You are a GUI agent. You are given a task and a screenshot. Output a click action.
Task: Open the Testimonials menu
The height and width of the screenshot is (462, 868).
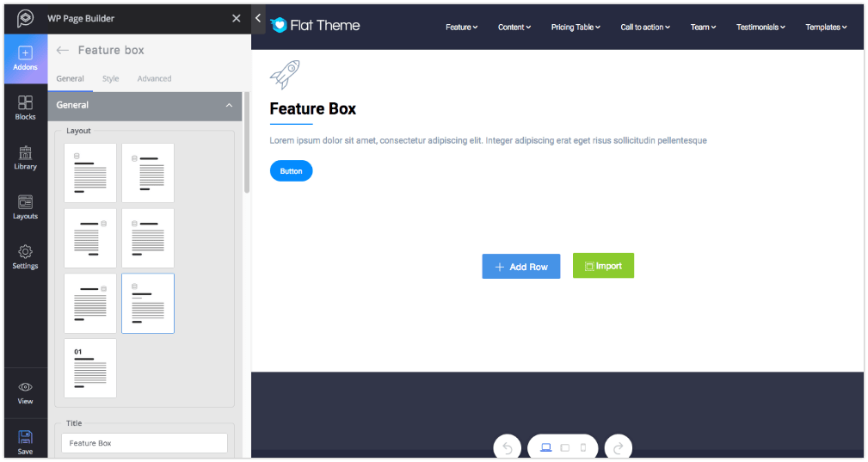click(x=760, y=28)
